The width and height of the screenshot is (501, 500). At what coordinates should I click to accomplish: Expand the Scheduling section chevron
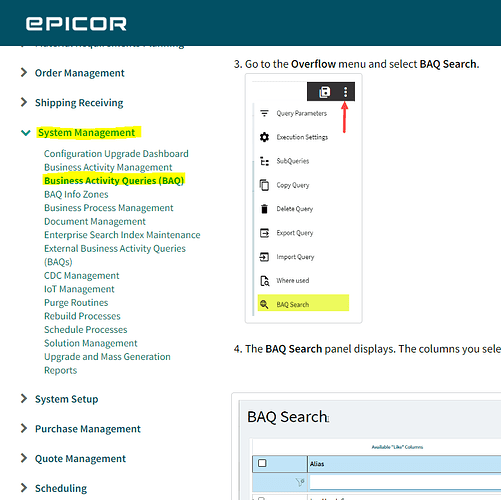[x=24, y=488]
